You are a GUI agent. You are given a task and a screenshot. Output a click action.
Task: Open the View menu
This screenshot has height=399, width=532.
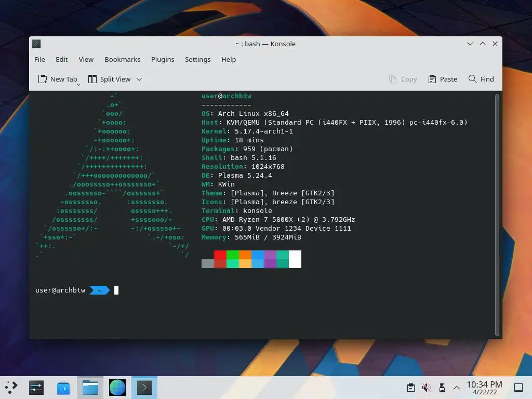86,59
